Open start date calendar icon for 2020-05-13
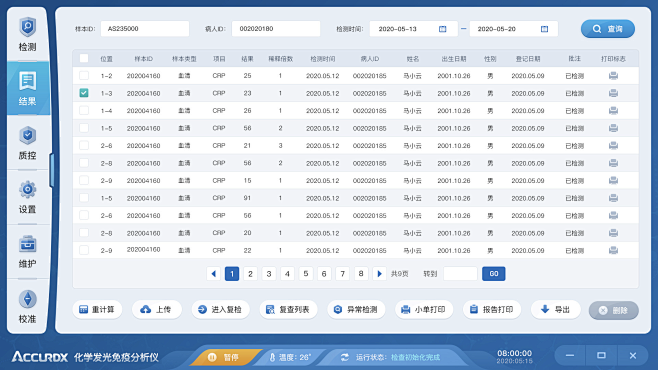 442,29
